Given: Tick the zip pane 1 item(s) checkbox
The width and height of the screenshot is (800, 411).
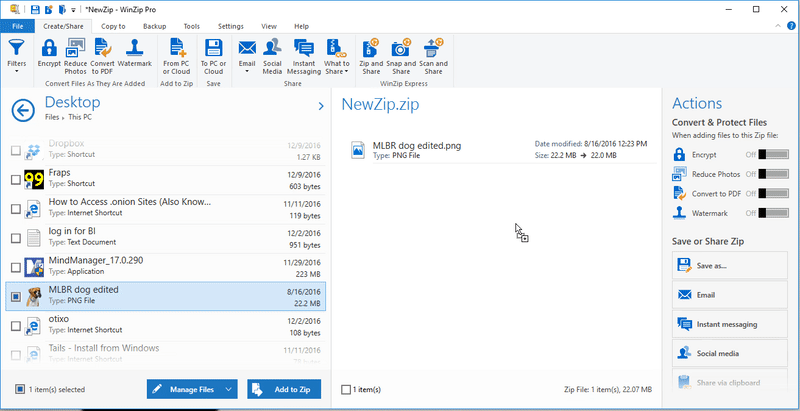Looking at the screenshot, I should coord(346,390).
